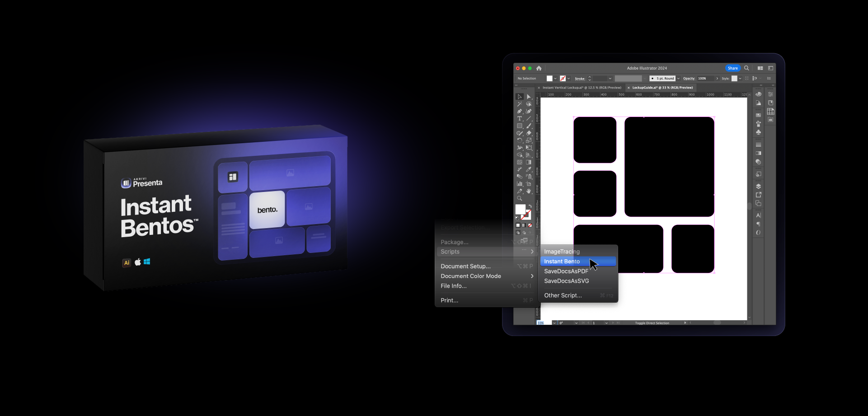Select the Mesh tool
This screenshot has height=416, width=868.
(x=520, y=162)
